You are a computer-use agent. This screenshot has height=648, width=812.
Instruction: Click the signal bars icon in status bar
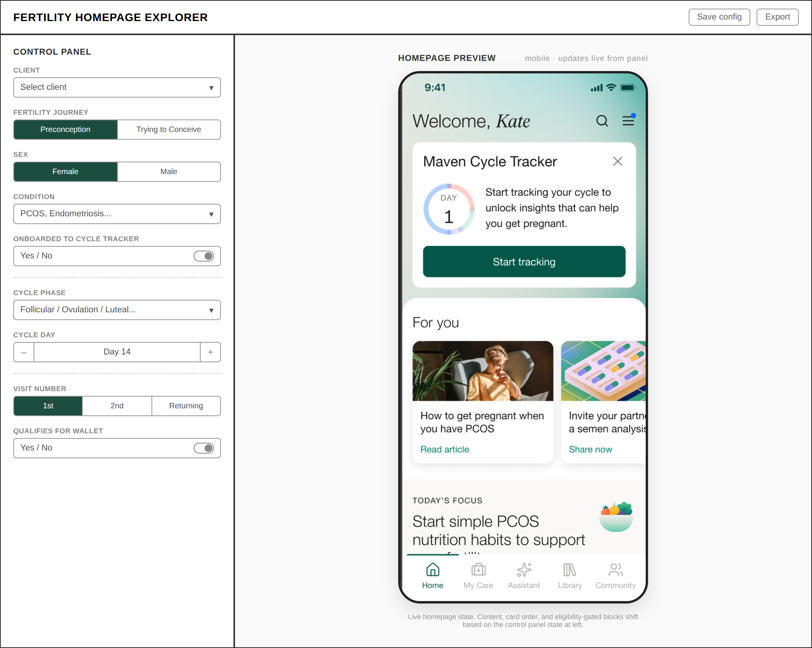coord(597,88)
